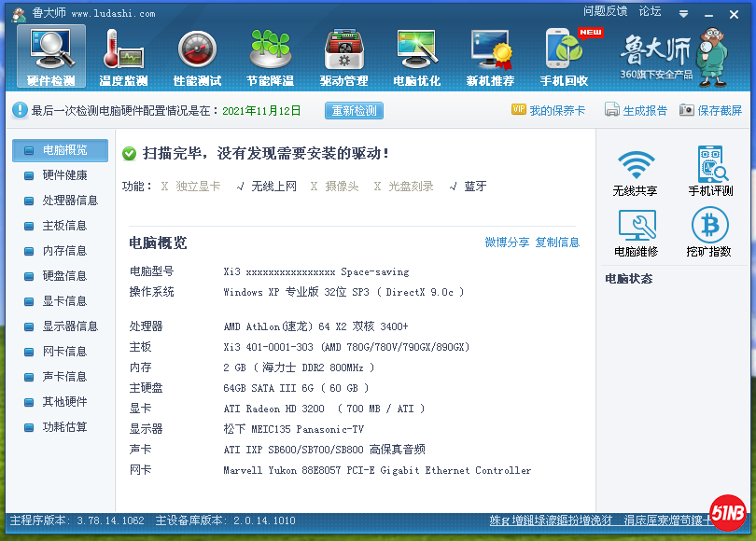Open 显卡信息 graphics card section

tap(64, 301)
